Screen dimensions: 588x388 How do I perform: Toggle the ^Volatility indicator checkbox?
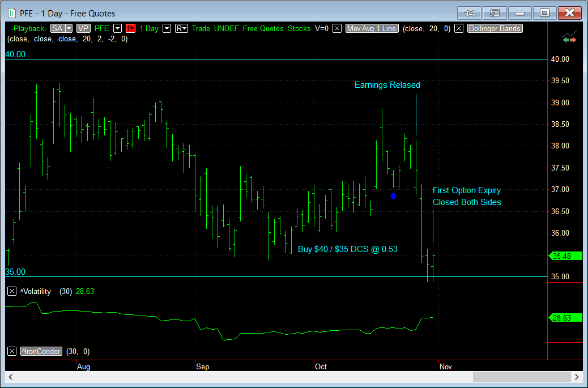coord(12,291)
